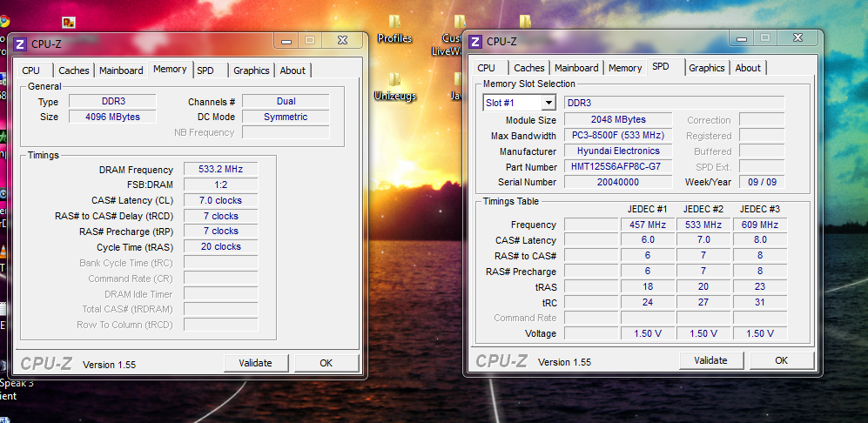
Task: Click the JEDEC #2 column header
Action: tap(703, 209)
